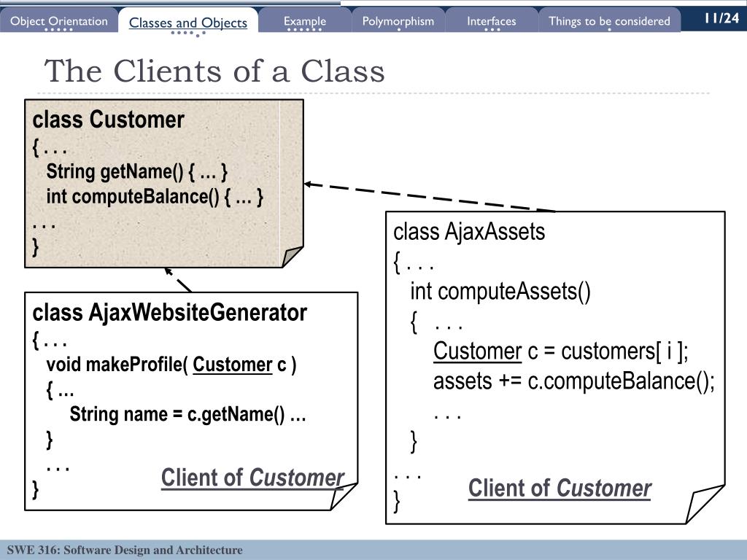Click the Customer c = customers[ i ]; line
This screenshot has width=747, height=560.
point(561,351)
